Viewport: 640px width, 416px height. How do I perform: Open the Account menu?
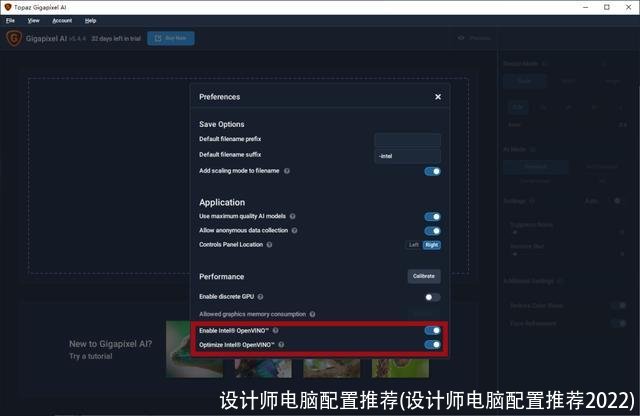pos(62,20)
